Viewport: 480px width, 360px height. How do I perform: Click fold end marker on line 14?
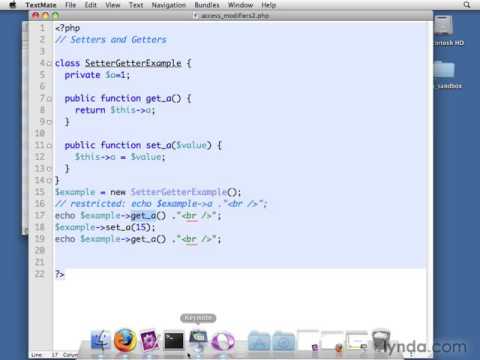pos(50,180)
